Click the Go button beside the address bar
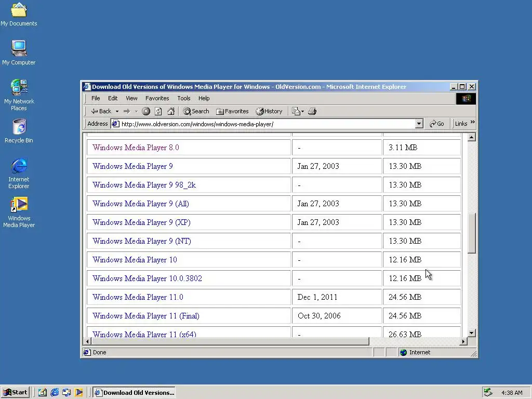The width and height of the screenshot is (532, 399). click(x=437, y=124)
